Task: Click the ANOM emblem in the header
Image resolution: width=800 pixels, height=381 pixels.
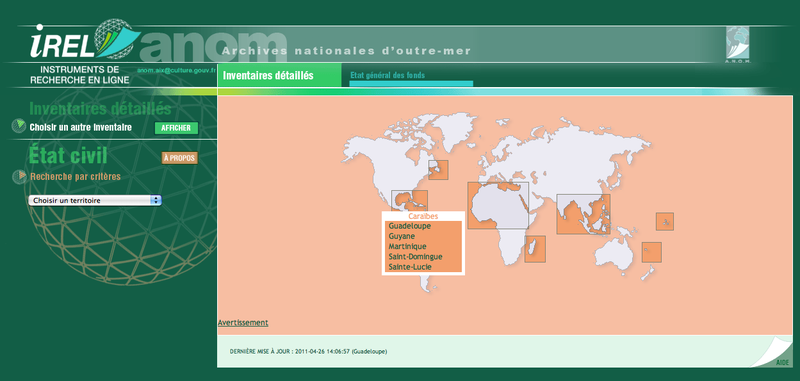Action: [737, 45]
